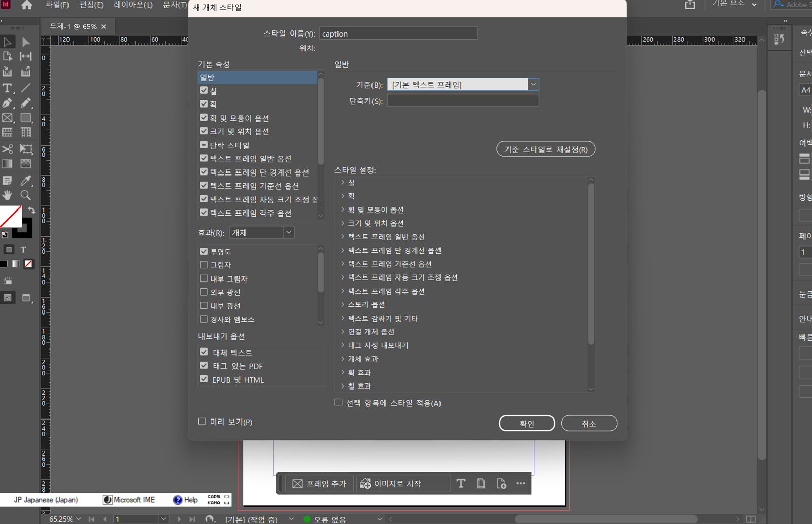
Task: Select the Scissors tool
Action: [x=8, y=149]
